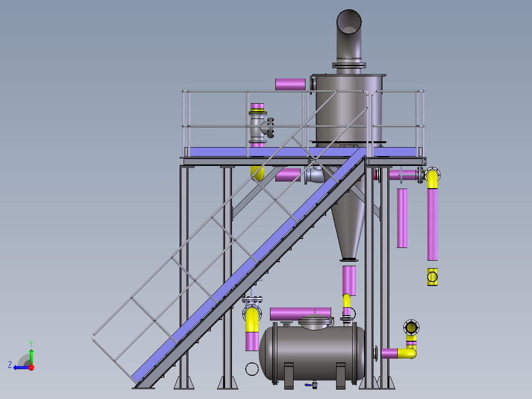This screenshot has width=532, height=399.
Task: Select the circular outline left of tank bottom
Action: (x=252, y=369)
